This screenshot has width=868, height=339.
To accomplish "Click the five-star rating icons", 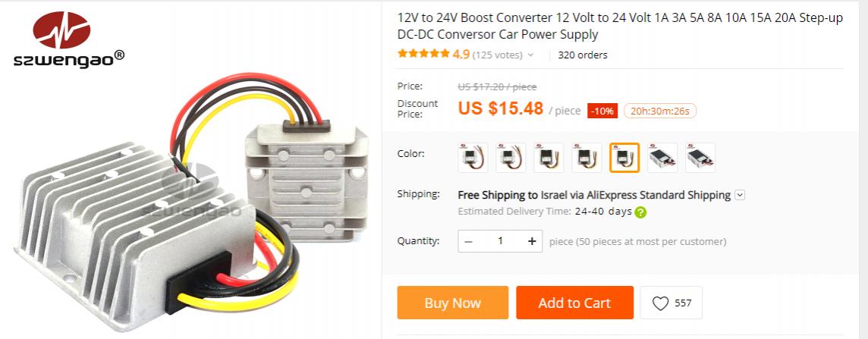I will pyautogui.click(x=423, y=54).
